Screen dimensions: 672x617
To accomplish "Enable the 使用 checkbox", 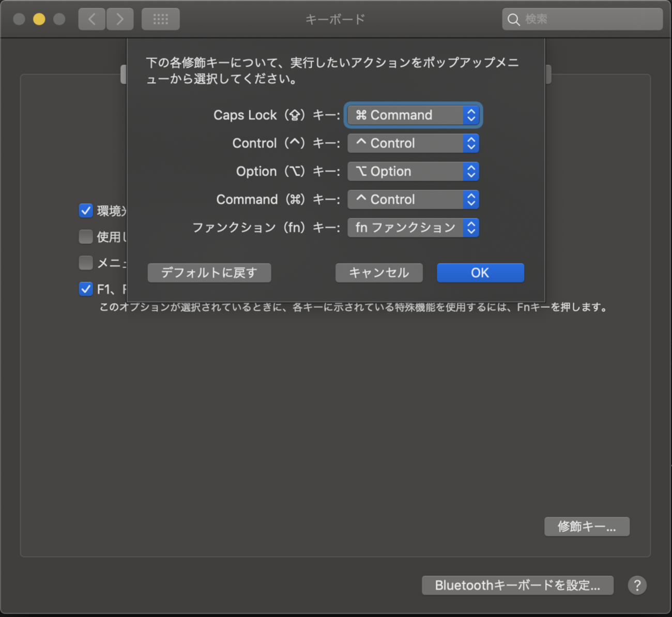I will click(x=86, y=236).
